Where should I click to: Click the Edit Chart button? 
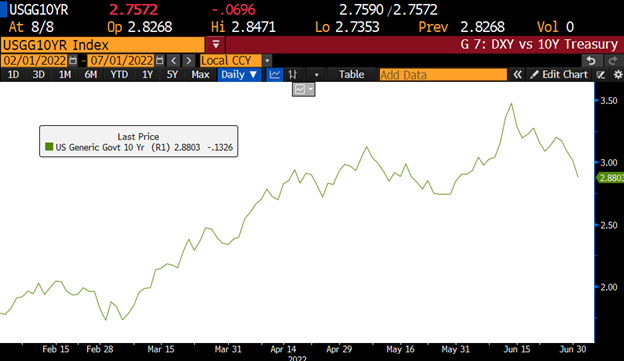click(x=559, y=75)
